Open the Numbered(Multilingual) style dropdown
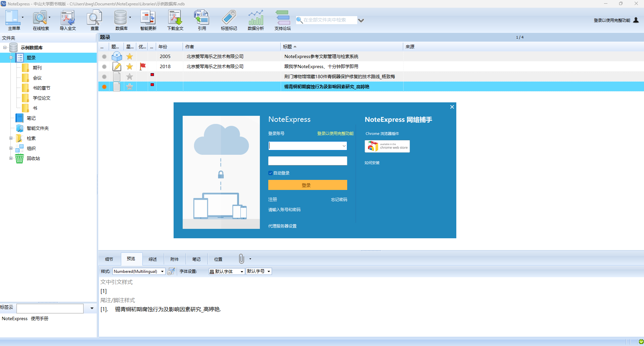Screen dimensions: 644x346 tap(163, 271)
